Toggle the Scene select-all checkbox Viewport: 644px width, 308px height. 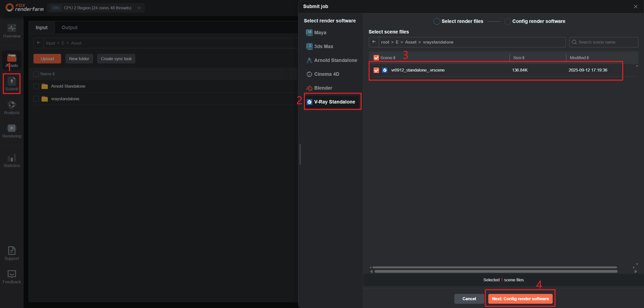coord(376,58)
